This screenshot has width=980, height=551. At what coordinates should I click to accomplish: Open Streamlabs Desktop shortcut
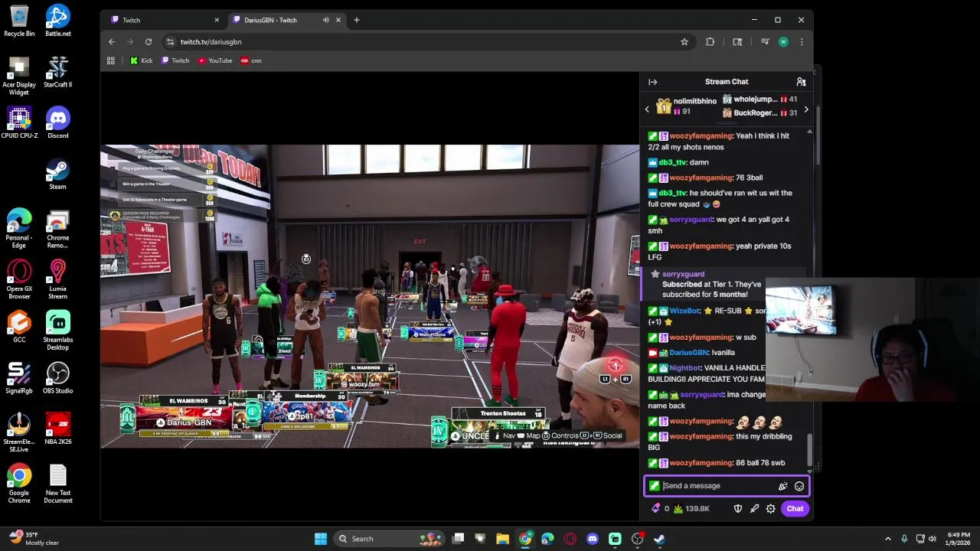pos(58,331)
